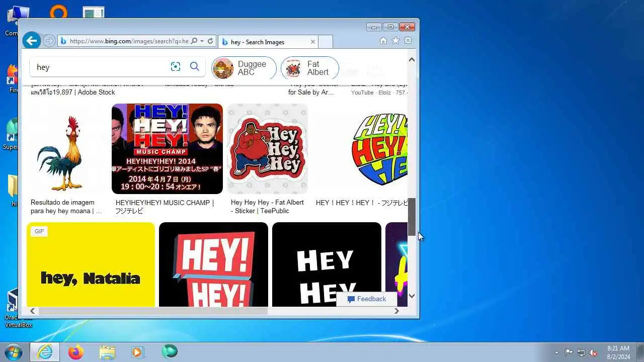
Task: Select the 'Fat Albert' suggestion chip
Action: point(309,68)
